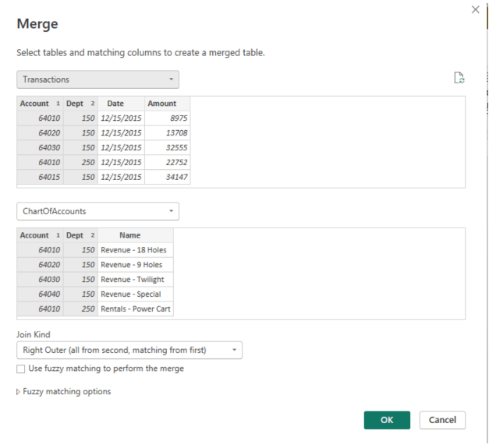
Task: Select Name column header in ChartOfAccounts table
Action: (130, 235)
